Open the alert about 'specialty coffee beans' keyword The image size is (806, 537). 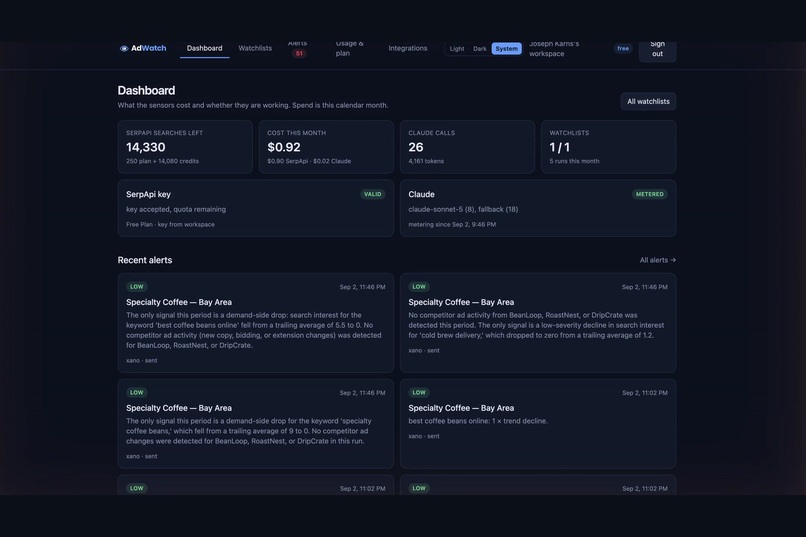click(x=256, y=424)
